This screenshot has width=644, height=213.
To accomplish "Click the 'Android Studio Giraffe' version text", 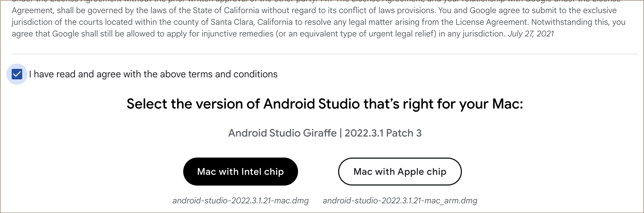I will (282, 133).
